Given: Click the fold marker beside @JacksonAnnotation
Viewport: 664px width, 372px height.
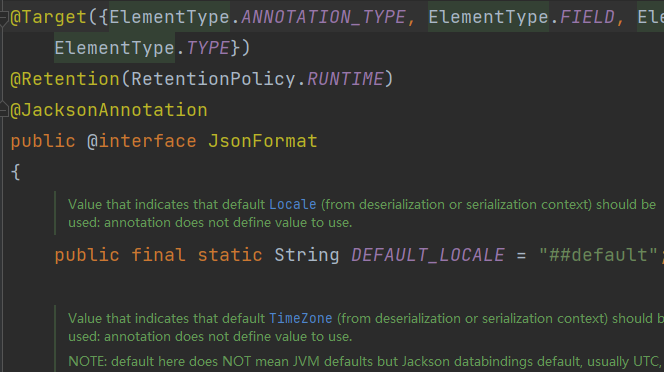Looking at the screenshot, I should pos(3,110).
